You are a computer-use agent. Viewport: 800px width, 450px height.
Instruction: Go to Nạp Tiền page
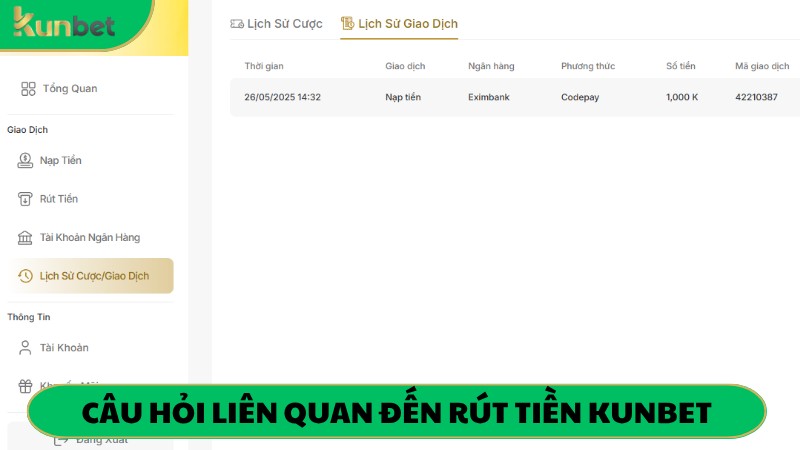[x=61, y=160]
